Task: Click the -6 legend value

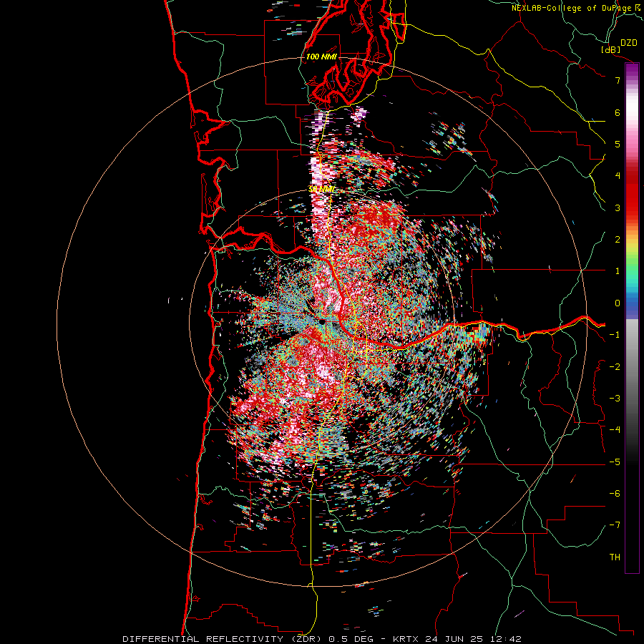Action: pos(615,494)
